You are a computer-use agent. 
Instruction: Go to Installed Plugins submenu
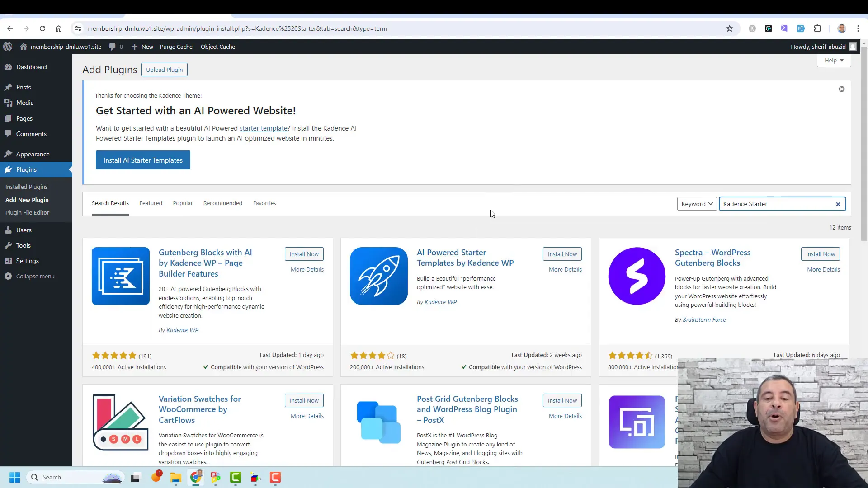click(26, 187)
